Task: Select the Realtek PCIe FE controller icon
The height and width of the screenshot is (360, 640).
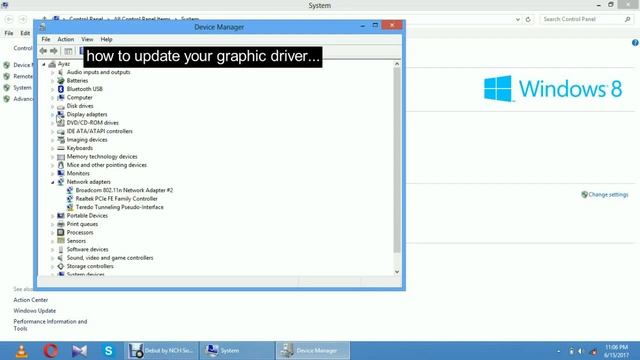Action: click(x=70, y=199)
